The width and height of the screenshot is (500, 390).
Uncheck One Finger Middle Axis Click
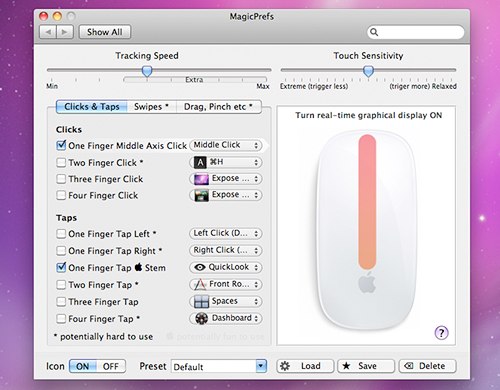pos(61,145)
